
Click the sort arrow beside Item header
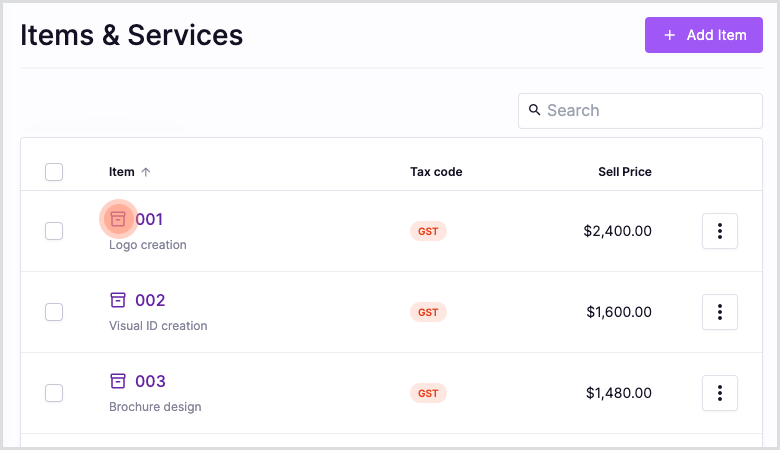point(146,172)
